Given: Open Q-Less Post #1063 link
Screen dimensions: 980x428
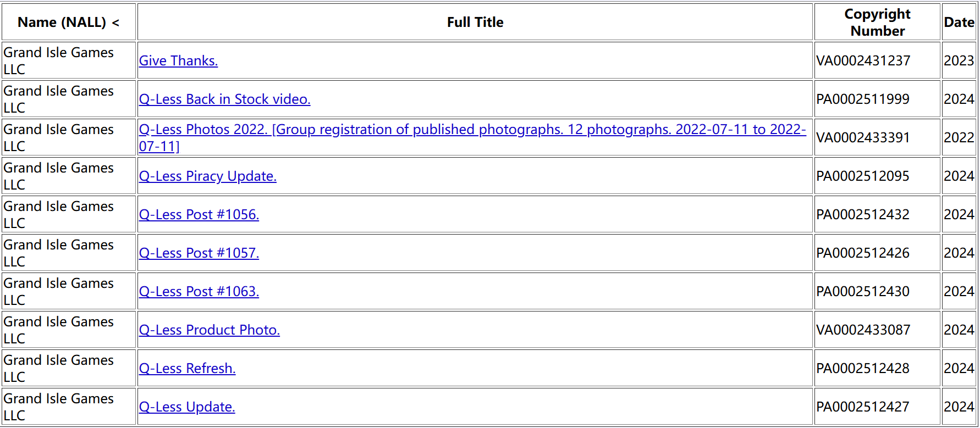Looking at the screenshot, I should click(x=199, y=291).
